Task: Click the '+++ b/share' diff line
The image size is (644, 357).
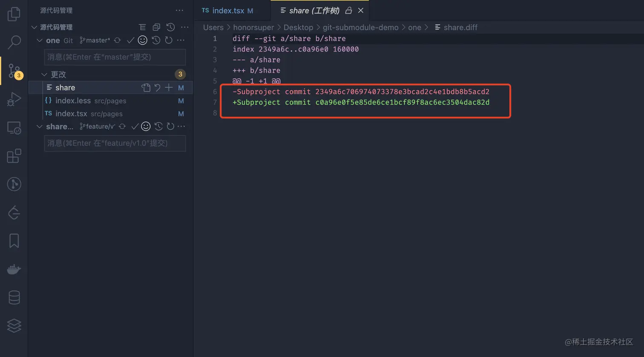Action: click(256, 71)
